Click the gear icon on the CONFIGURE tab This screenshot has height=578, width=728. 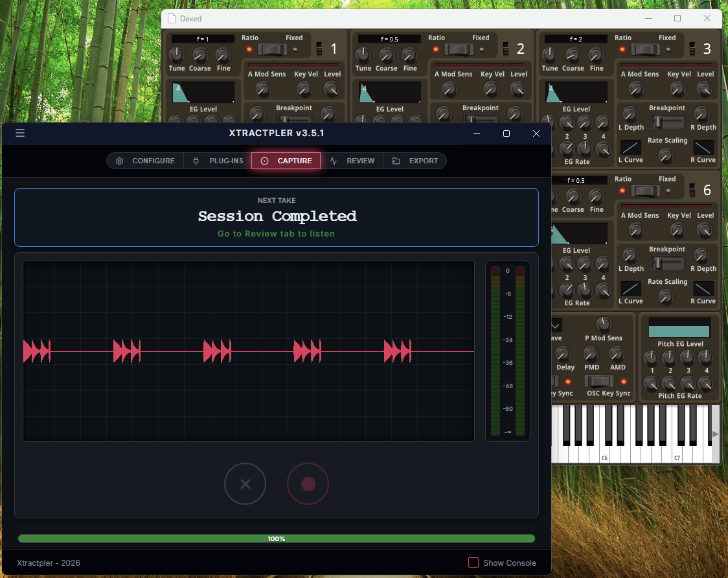(119, 160)
